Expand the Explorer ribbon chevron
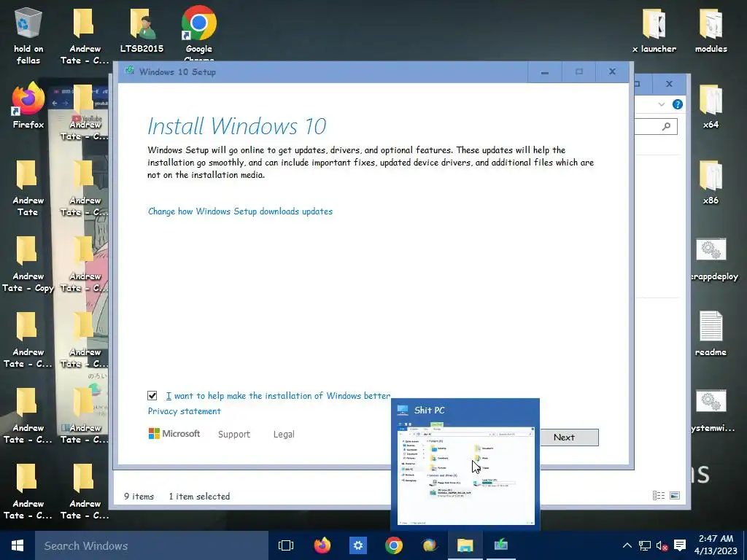Screen dimensions: 747x560 coord(661,104)
